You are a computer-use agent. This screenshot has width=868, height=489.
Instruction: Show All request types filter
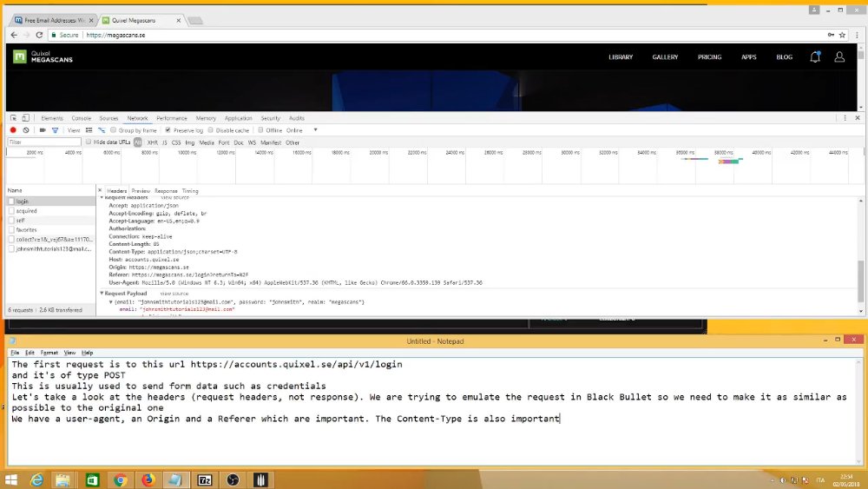pyautogui.click(x=138, y=142)
